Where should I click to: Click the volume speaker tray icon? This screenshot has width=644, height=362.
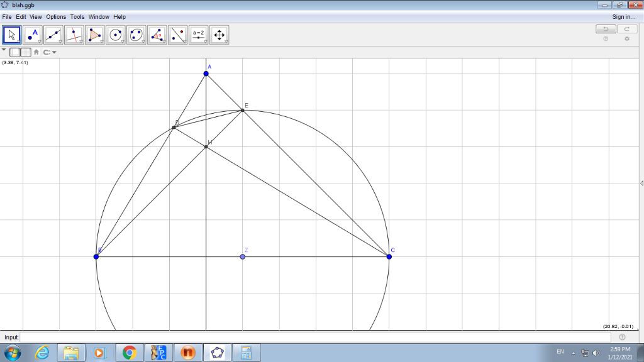click(x=596, y=353)
